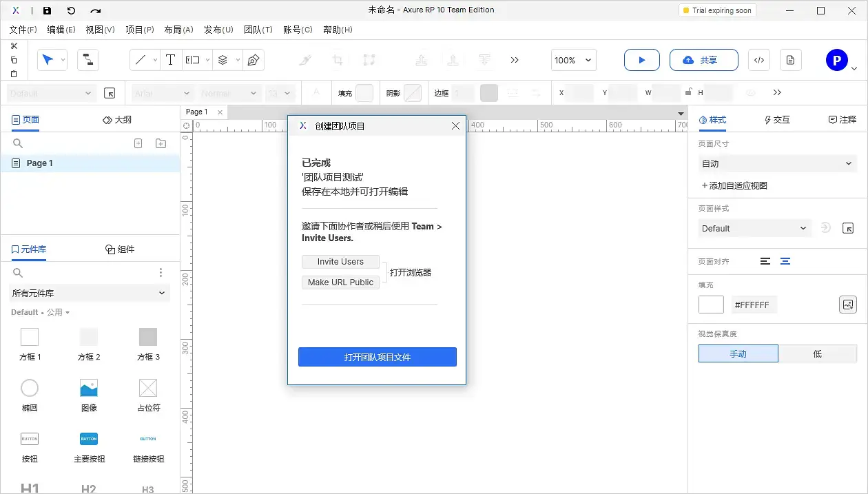Switch visual fidelity to 低
868x494 pixels.
pos(818,353)
